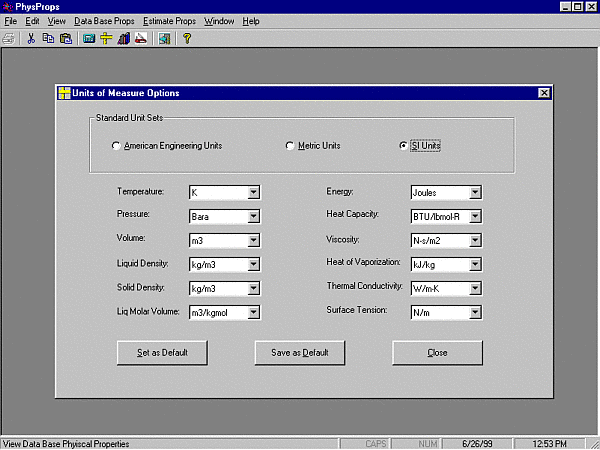600x450 pixels.
Task: Click the yellow units-of-measure toolbar icon
Action: [x=106, y=39]
